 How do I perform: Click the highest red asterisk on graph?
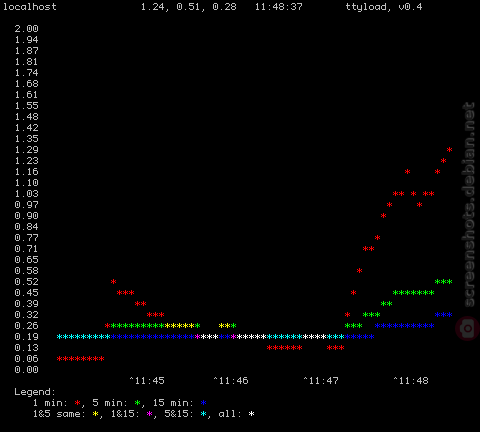tap(449, 150)
